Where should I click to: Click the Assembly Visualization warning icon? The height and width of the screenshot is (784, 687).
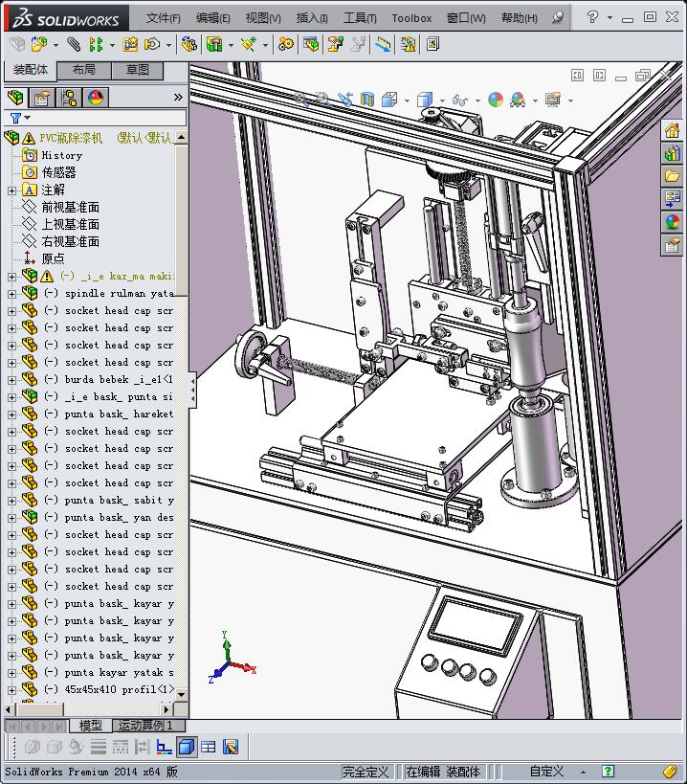(408, 44)
